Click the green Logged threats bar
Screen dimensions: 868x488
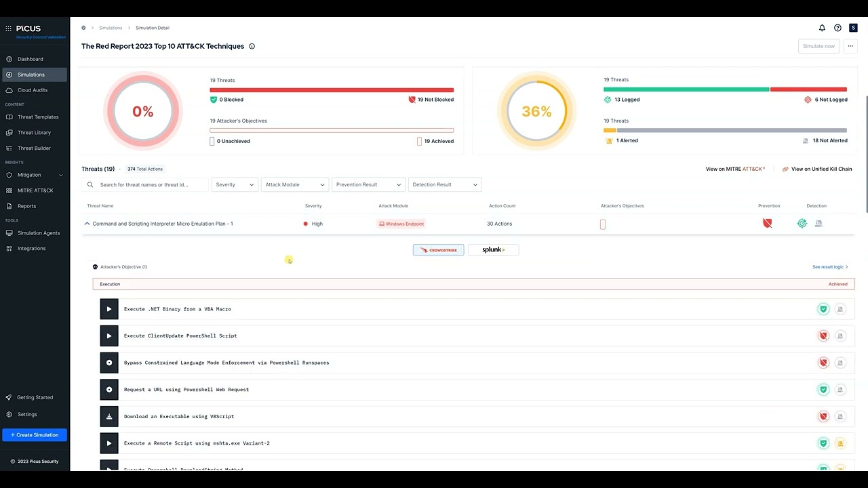[x=686, y=89]
